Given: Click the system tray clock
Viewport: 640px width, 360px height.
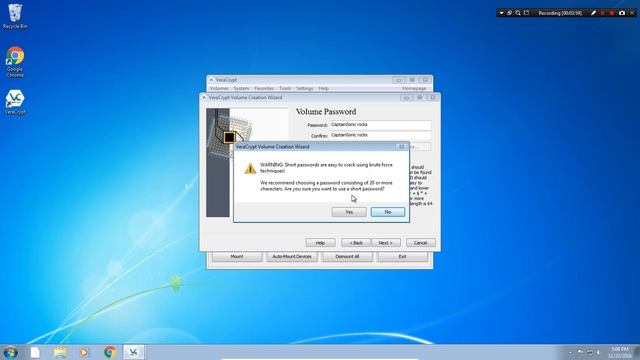Looking at the screenshot, I should tap(620, 352).
